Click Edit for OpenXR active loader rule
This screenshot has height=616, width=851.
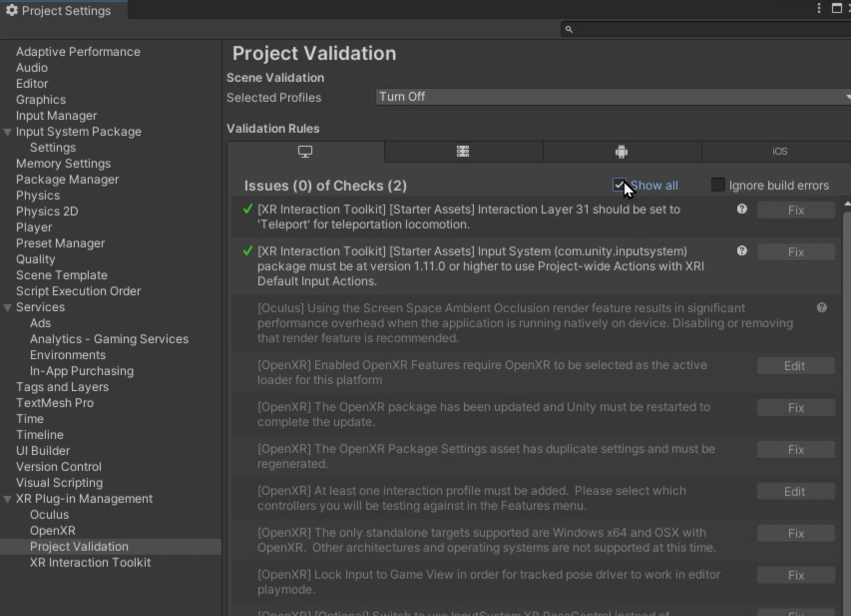click(795, 366)
